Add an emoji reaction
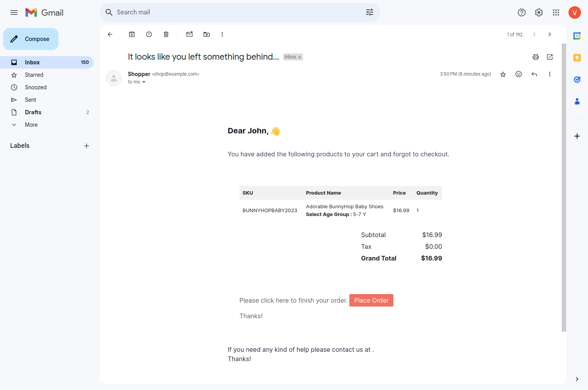The height and width of the screenshot is (390, 588). [519, 74]
